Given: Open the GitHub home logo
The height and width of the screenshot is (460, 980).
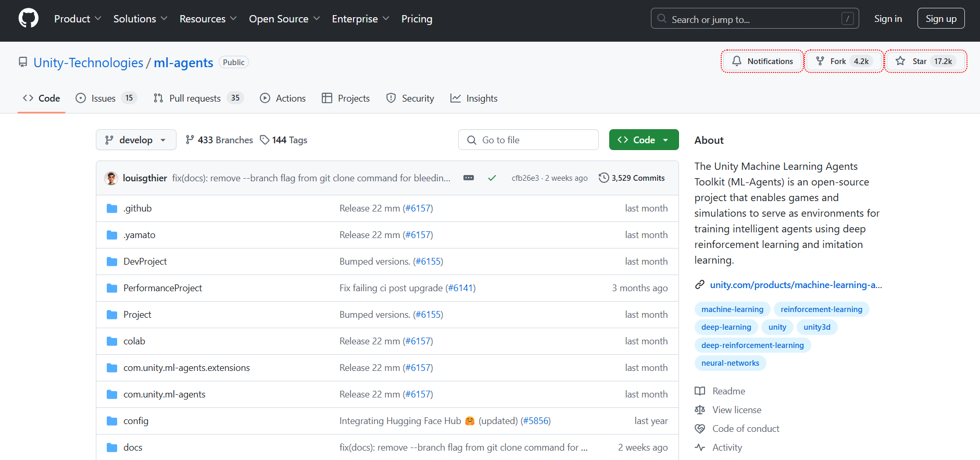Looking at the screenshot, I should coord(29,18).
